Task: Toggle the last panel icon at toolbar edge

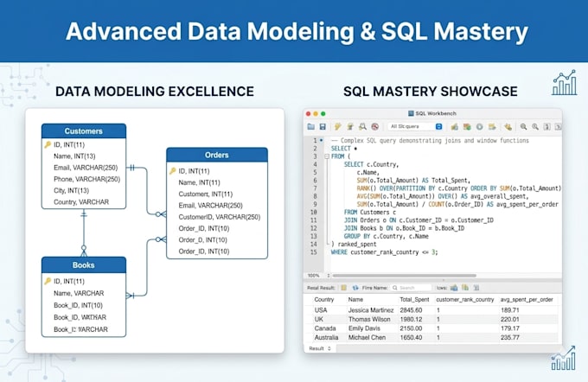Action: (558, 127)
